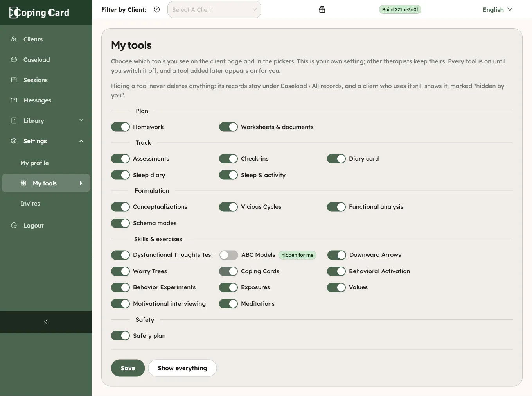The height and width of the screenshot is (396, 532).
Task: Expand the Library submenu chevron
Action: [81, 120]
